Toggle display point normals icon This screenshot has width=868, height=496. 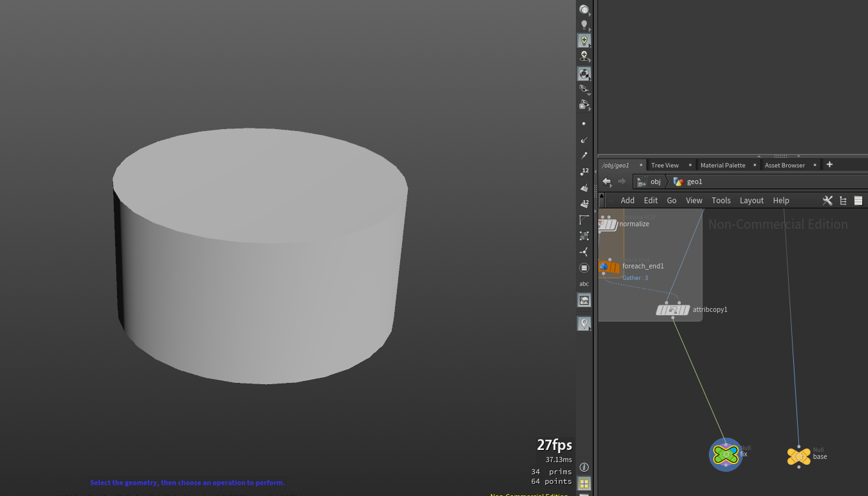point(584,140)
